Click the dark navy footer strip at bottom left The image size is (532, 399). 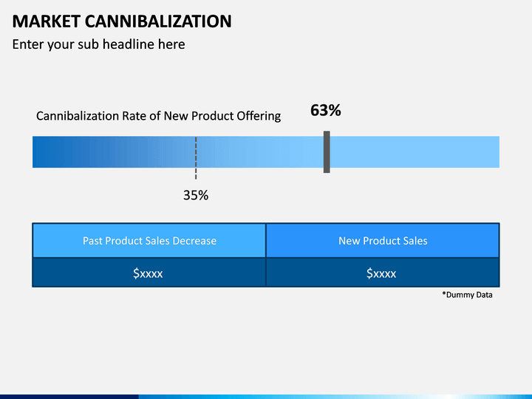[69, 397]
